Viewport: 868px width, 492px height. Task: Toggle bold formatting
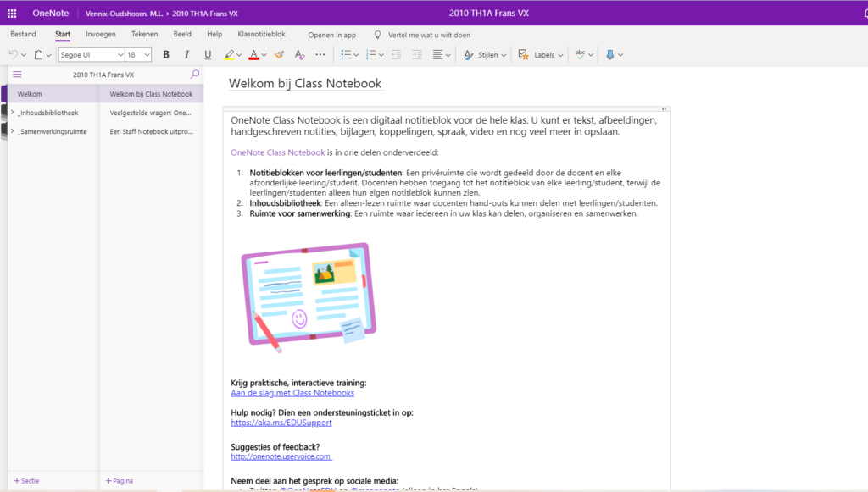pos(166,54)
